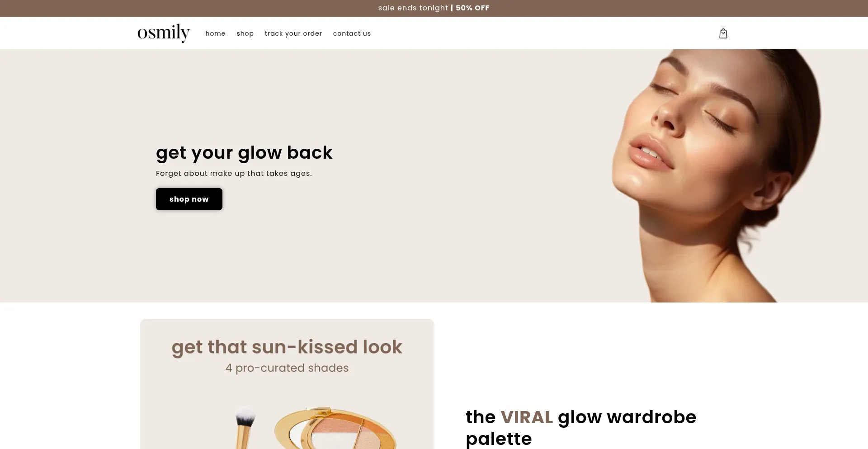Click the sale ends tonight announcement text
This screenshot has height=449, width=868.
click(413, 8)
